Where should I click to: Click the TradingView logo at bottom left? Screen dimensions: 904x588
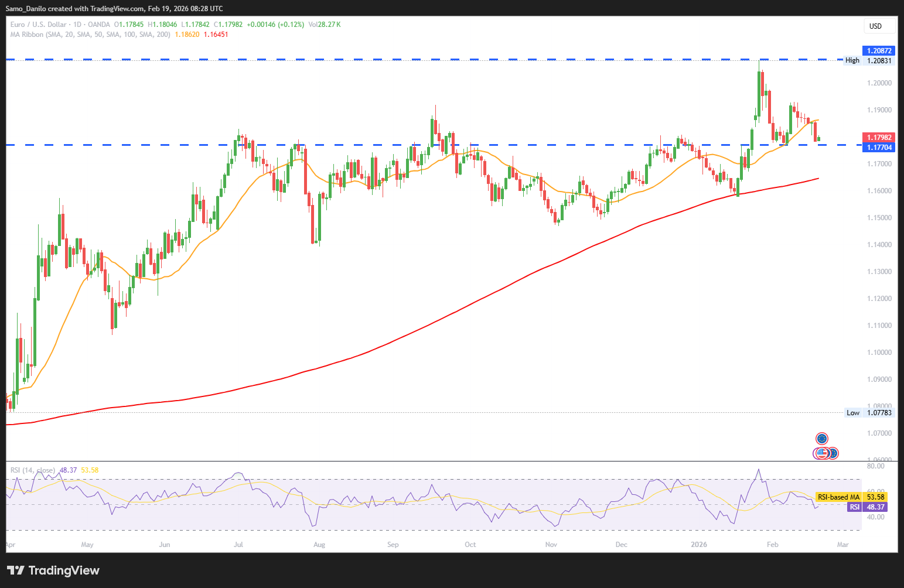pos(53,570)
